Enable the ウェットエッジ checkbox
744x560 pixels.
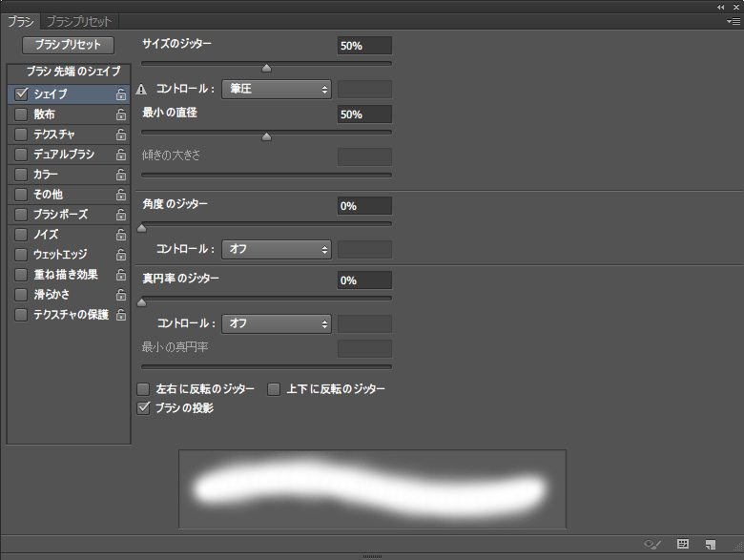pyautogui.click(x=21, y=255)
